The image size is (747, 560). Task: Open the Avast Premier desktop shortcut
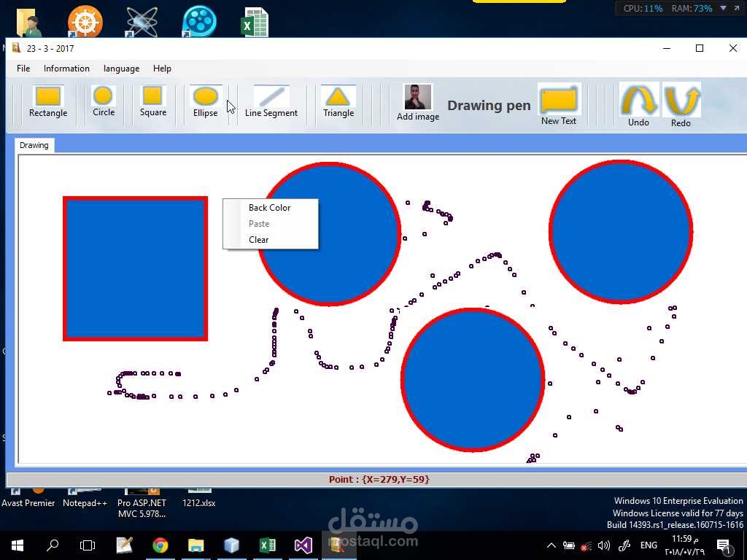click(28, 497)
